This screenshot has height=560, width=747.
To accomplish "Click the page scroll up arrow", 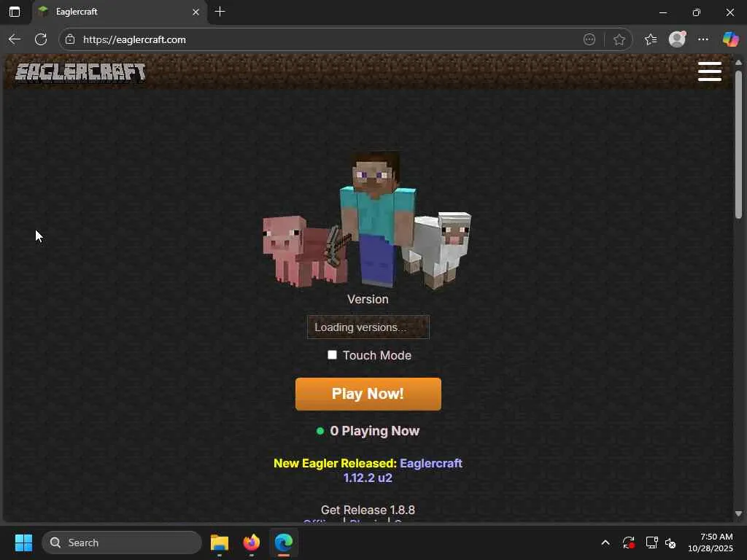I will [x=738, y=63].
